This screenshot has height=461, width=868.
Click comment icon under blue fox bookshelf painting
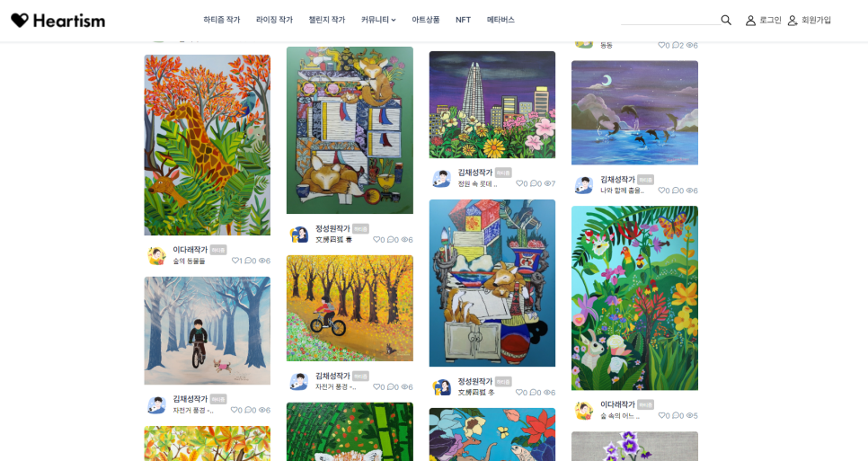tap(534, 393)
